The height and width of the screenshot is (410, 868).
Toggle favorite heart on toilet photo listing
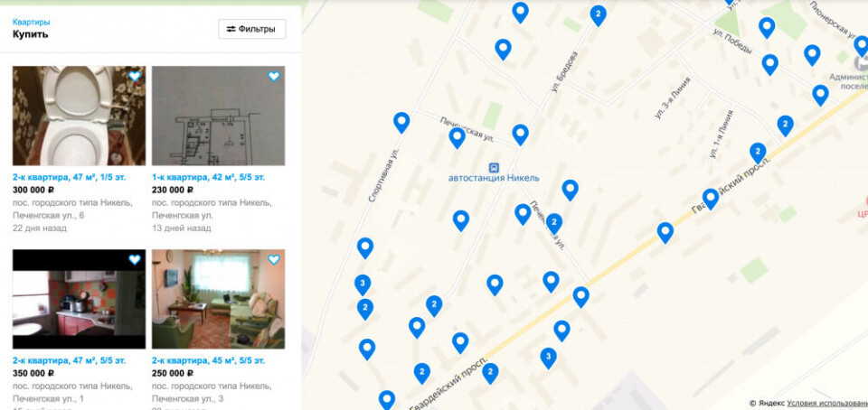tap(135, 76)
